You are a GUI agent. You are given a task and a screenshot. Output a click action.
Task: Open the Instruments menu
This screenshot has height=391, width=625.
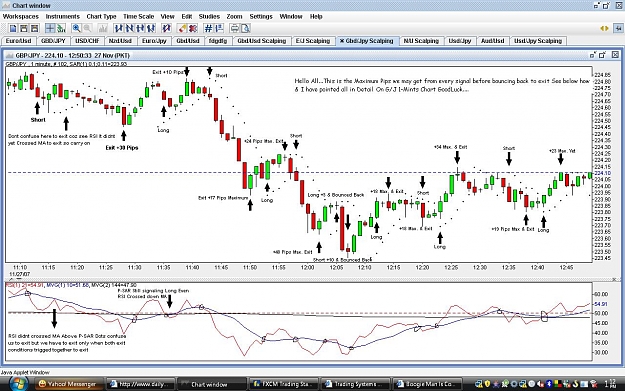(x=63, y=16)
